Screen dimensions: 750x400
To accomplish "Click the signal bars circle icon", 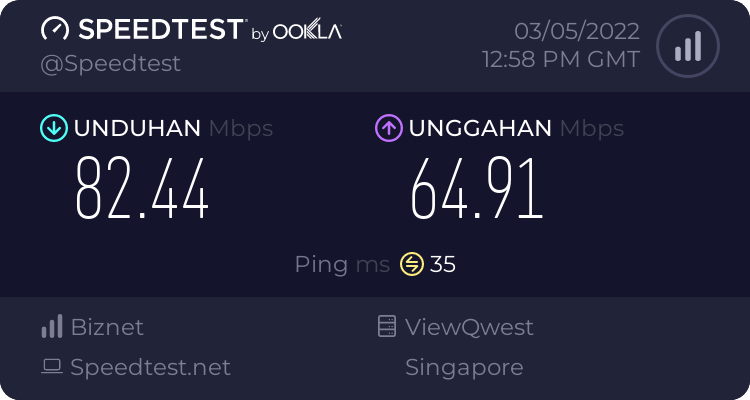I will coord(686,46).
